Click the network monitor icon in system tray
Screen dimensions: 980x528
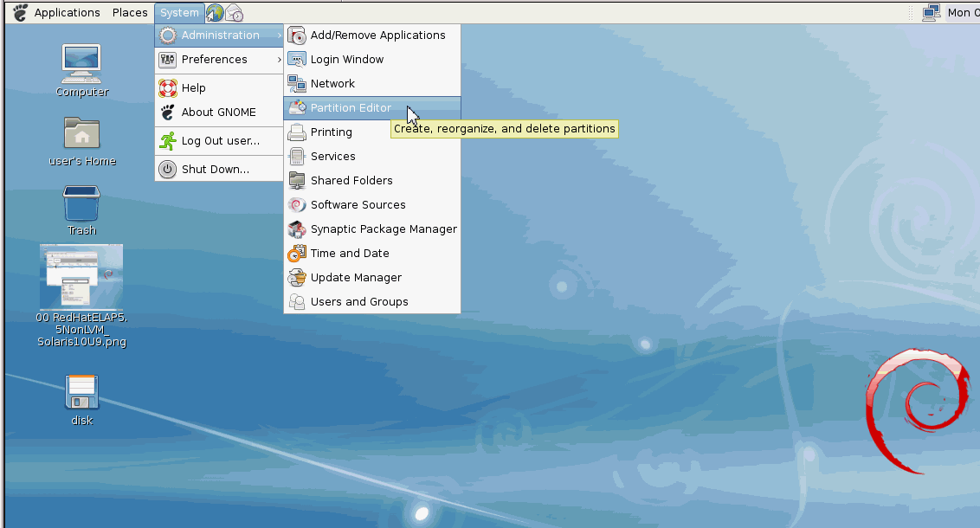[x=932, y=12]
